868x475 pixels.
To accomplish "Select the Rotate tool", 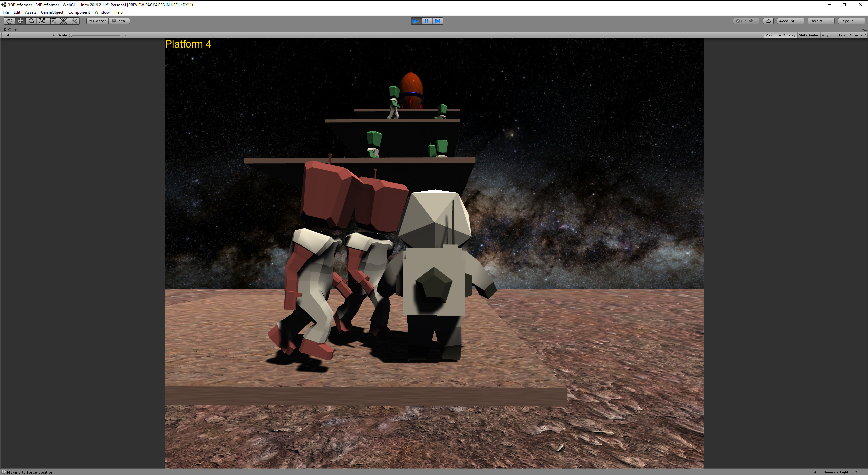I will (31, 21).
